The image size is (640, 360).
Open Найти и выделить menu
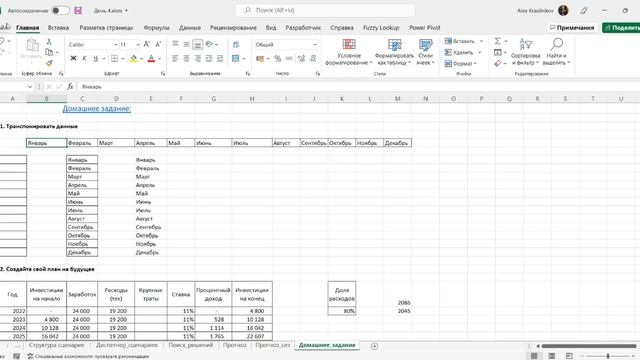556,52
